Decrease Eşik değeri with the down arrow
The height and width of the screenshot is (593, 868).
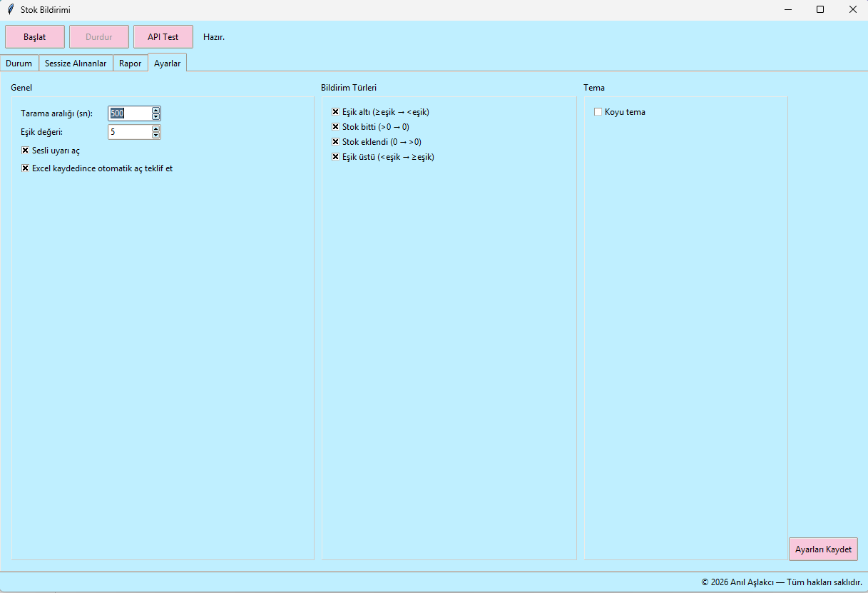pos(156,135)
